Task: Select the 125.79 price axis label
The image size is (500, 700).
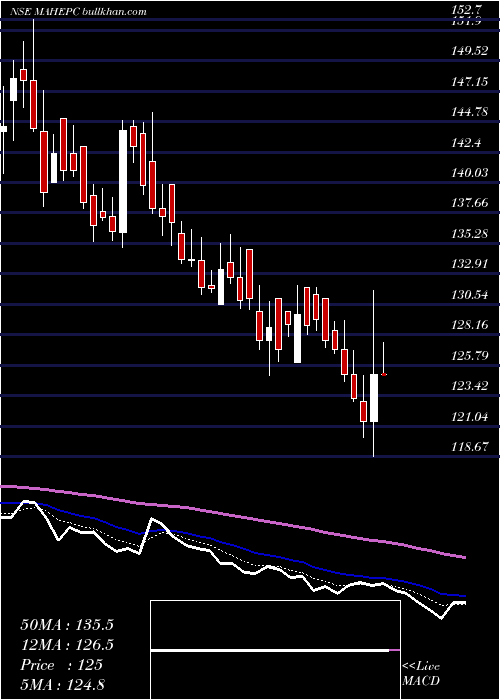Action: click(x=468, y=355)
